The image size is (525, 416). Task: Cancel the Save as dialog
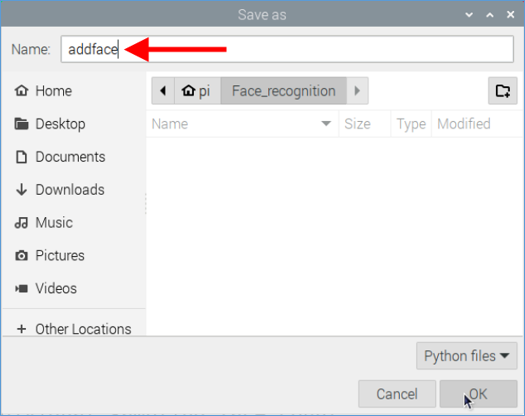point(397,394)
